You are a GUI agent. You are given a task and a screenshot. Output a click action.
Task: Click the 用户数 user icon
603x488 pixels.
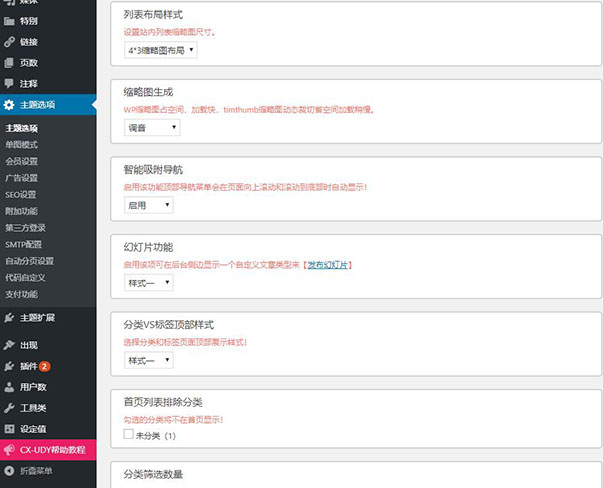[x=9, y=387]
